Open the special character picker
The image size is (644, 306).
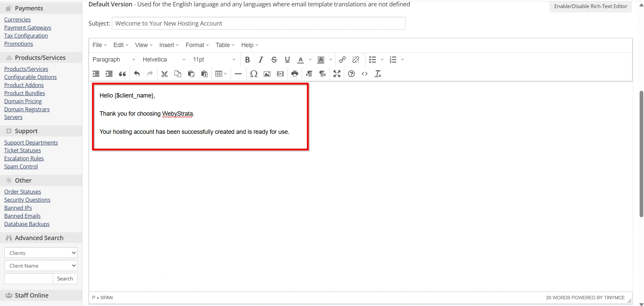click(254, 74)
